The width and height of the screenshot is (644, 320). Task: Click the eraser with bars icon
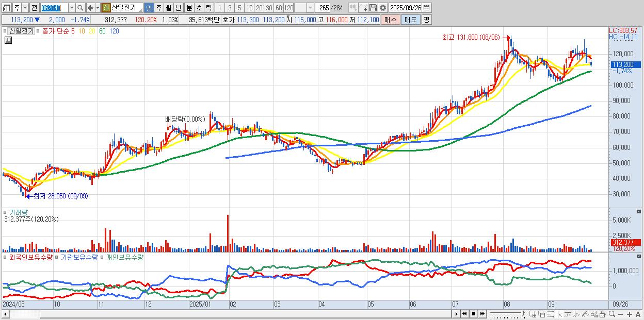tap(594, 314)
